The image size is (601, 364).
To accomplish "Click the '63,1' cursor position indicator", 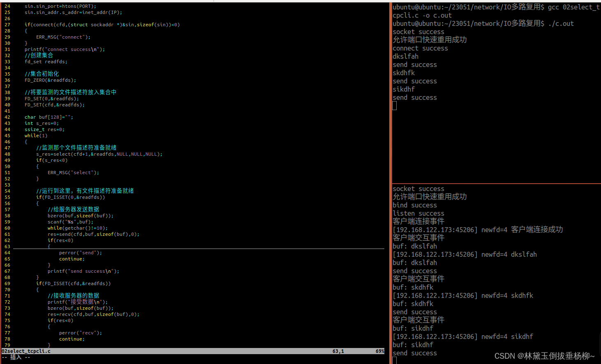I will [338, 351].
